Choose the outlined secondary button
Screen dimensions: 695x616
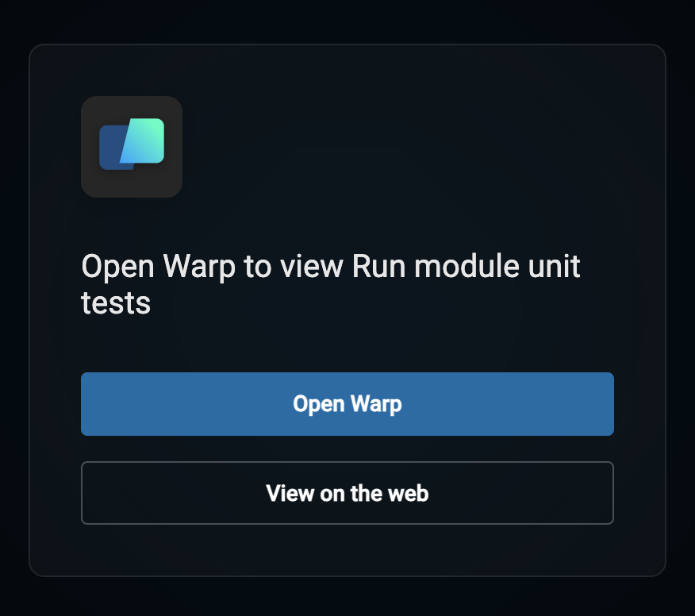tap(347, 493)
